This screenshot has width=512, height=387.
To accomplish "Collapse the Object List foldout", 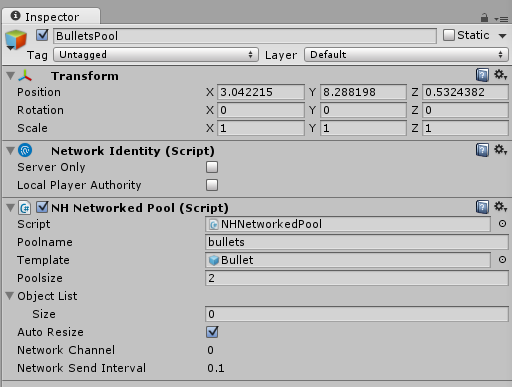I will (x=10, y=296).
